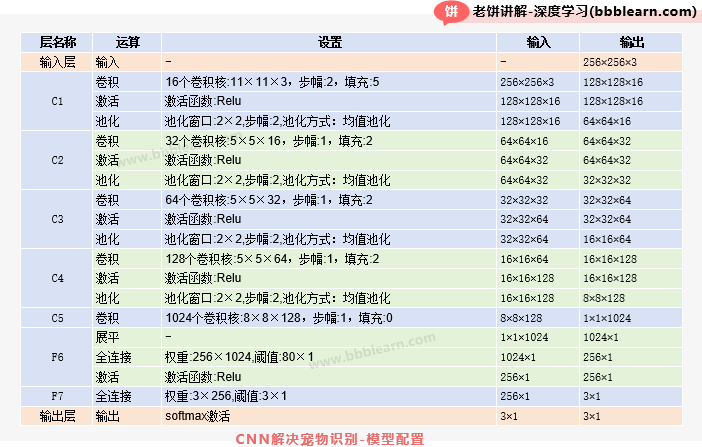702x447 pixels.
Task: Select the 激活函数:Relu cell in F6
Action: click(329, 377)
